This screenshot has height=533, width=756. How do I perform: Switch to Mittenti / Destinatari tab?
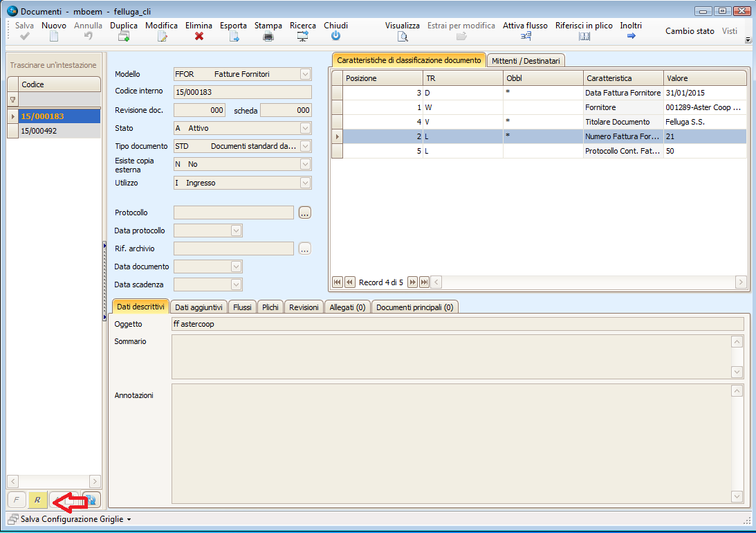(526, 61)
